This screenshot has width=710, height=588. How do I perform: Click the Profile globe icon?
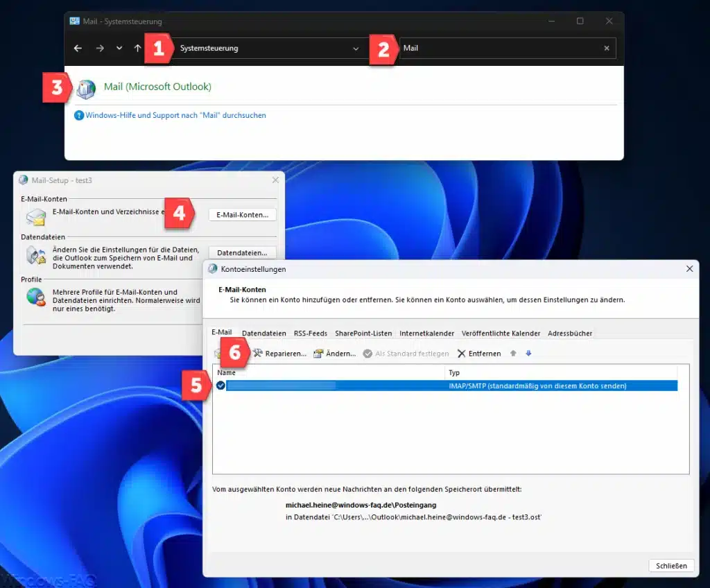pos(36,297)
